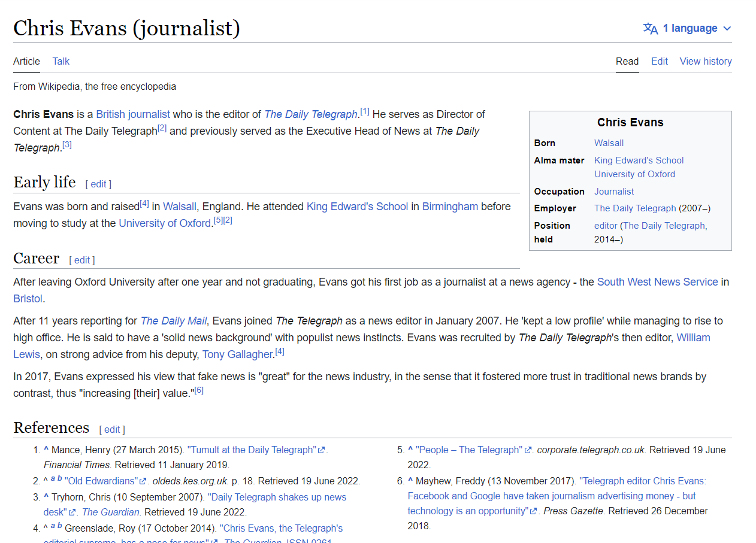This screenshot has width=756, height=543.
Task: Click the 'Occupation' label in infobox
Action: coord(560,192)
